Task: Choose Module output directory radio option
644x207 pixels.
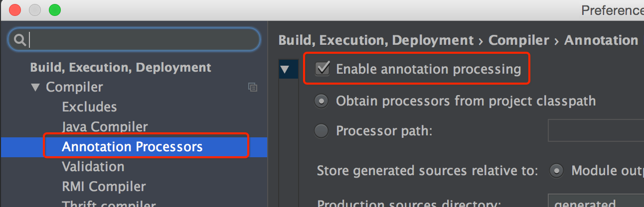Action: (x=556, y=171)
